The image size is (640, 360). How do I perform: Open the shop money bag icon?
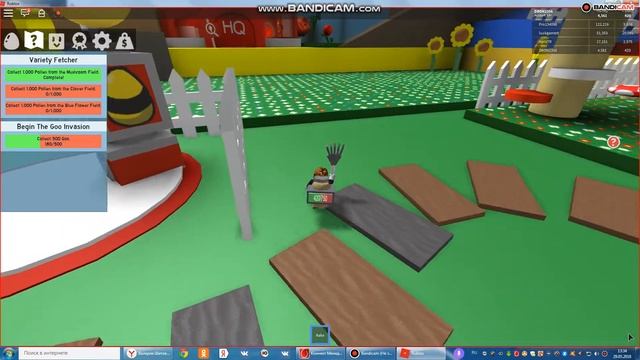coord(124,41)
